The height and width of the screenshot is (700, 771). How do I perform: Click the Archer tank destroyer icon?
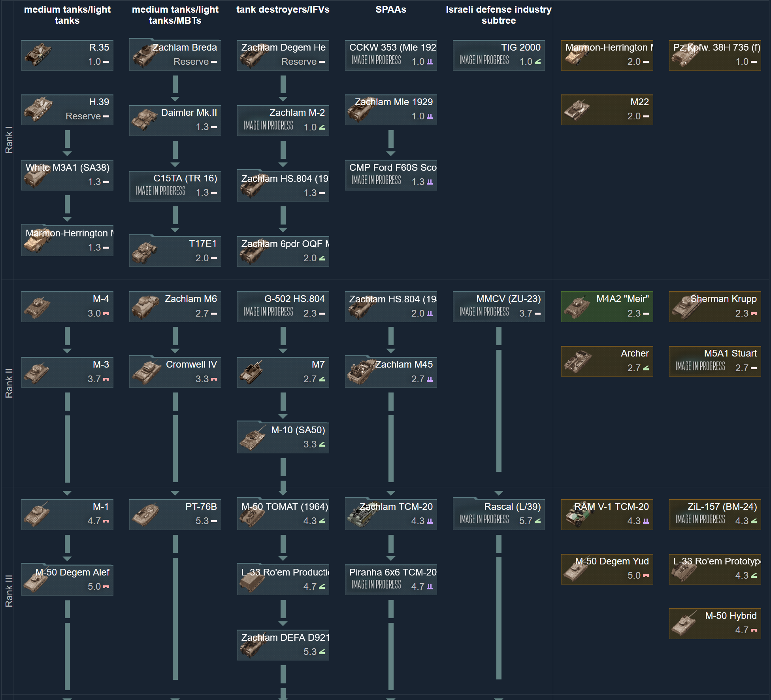577,361
